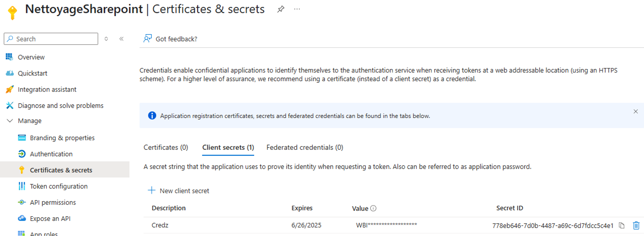This screenshot has width=644, height=236.
Task: Open the ellipsis more options menu
Action: point(297,9)
